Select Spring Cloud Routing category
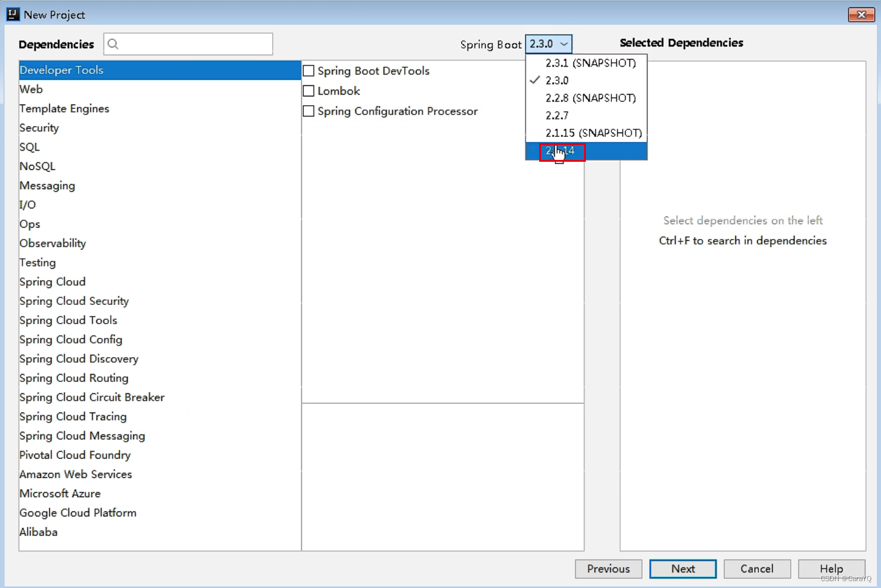This screenshot has width=881, height=588. (160, 379)
